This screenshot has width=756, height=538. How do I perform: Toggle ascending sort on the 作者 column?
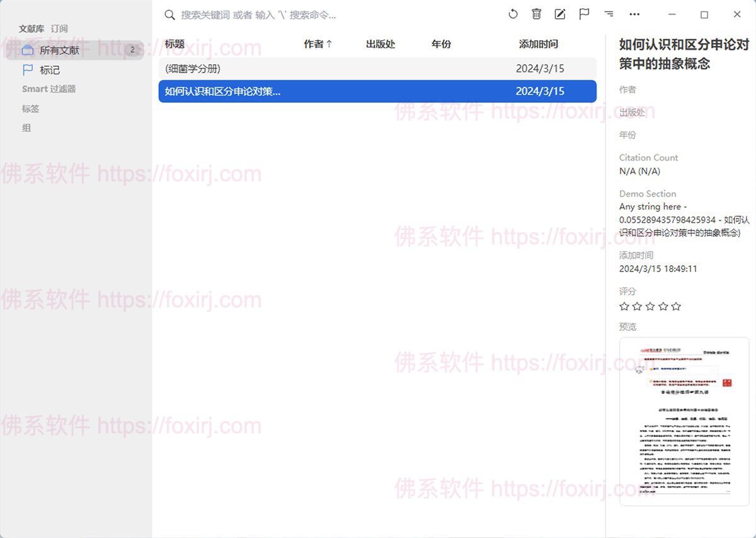(x=318, y=44)
